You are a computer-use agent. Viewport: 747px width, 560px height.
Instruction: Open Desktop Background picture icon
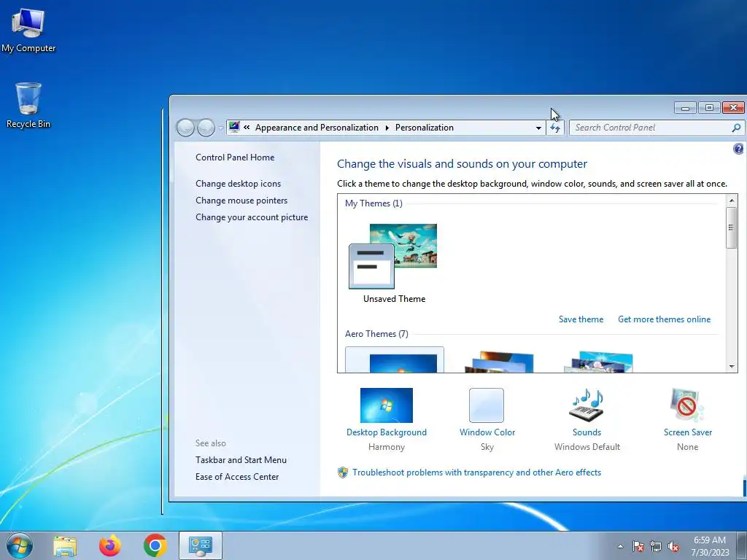pyautogui.click(x=387, y=405)
